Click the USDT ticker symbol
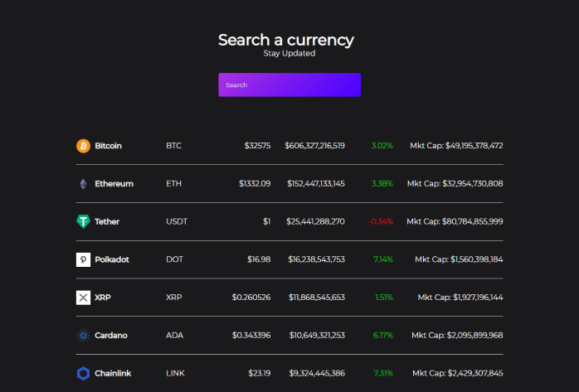 pos(177,221)
